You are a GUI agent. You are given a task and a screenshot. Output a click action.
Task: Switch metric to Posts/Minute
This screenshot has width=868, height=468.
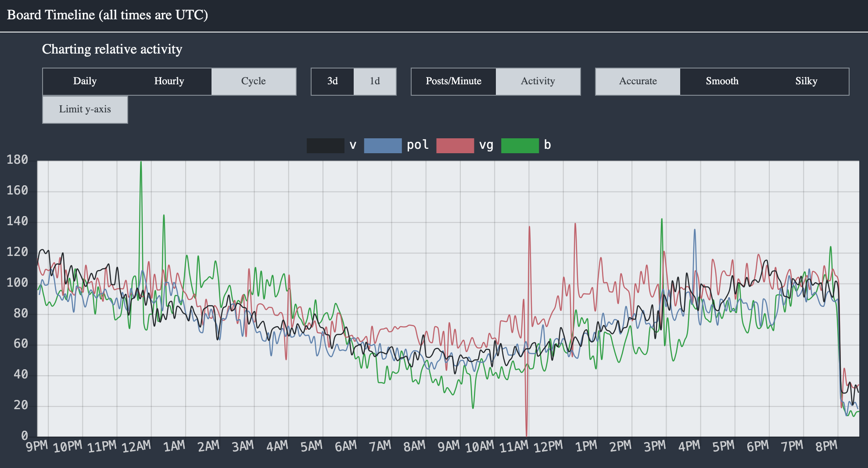click(x=453, y=81)
